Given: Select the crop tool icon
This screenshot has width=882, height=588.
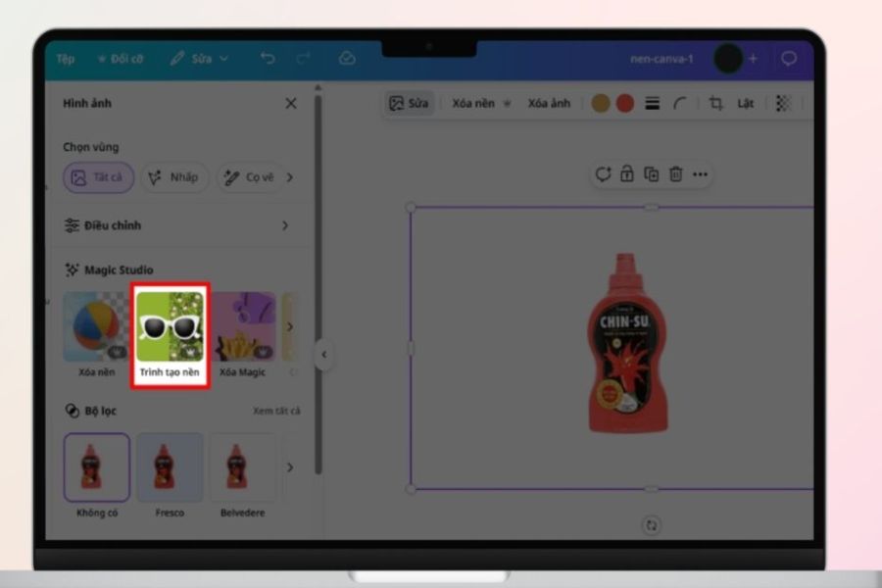Looking at the screenshot, I should pyautogui.click(x=715, y=103).
